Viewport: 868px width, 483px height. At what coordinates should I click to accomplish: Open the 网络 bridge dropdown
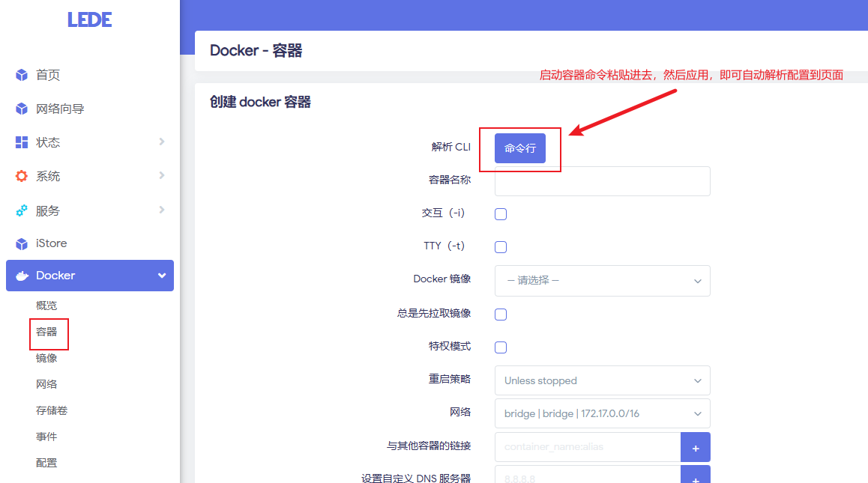602,413
